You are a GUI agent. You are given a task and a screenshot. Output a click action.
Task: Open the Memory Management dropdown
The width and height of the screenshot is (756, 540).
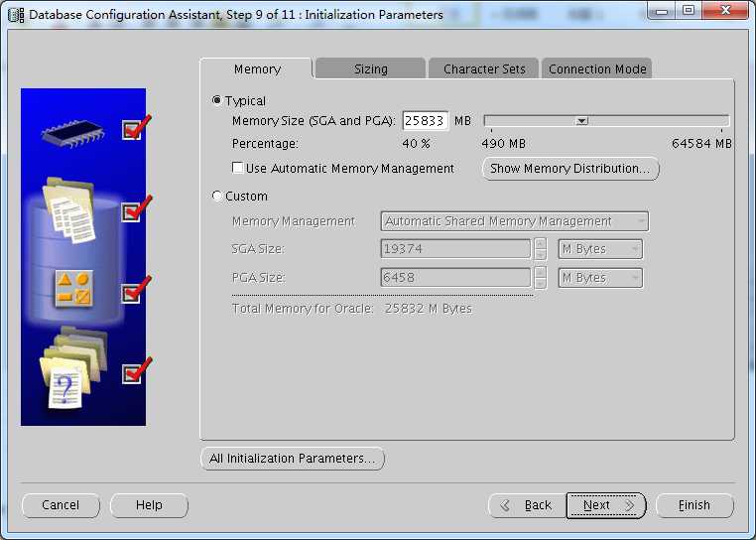pos(515,221)
